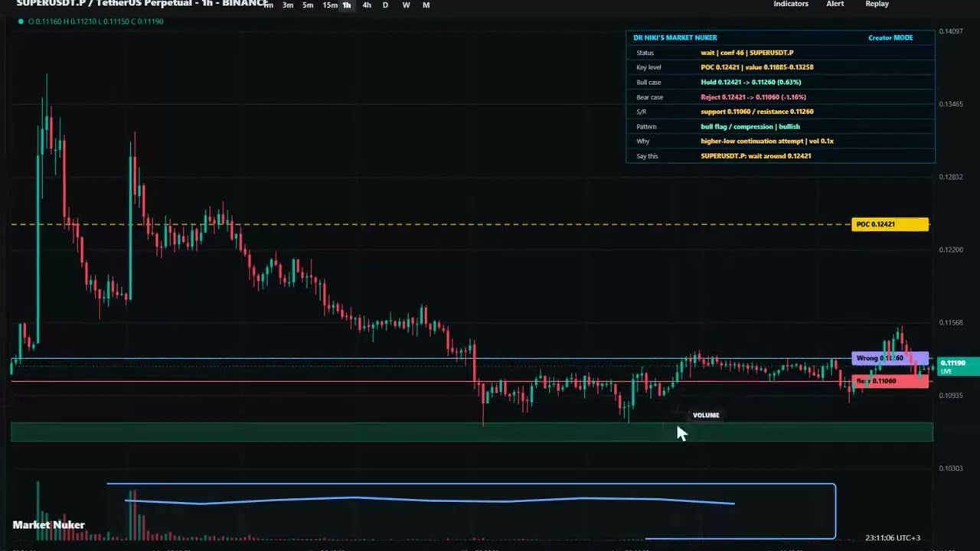Open the Indicators menu
The image size is (980, 551).
[791, 4]
